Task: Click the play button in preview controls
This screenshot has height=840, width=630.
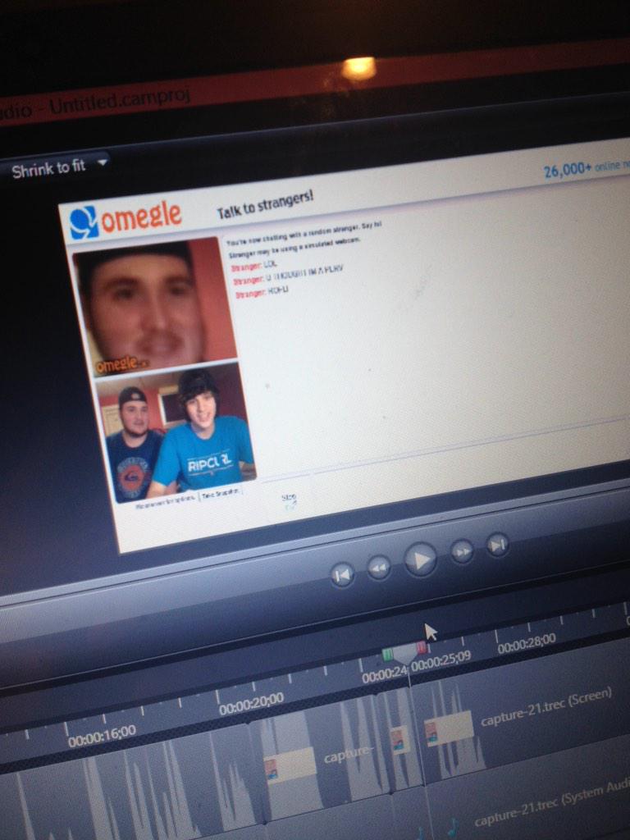Action: (421, 559)
